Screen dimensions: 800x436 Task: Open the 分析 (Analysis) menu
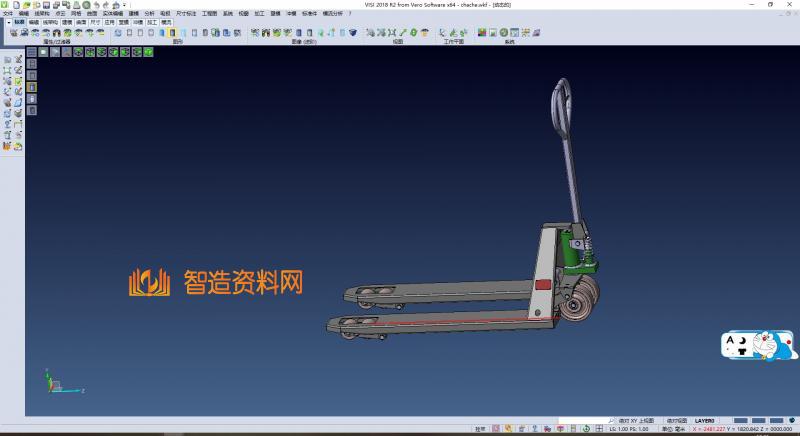(x=149, y=14)
